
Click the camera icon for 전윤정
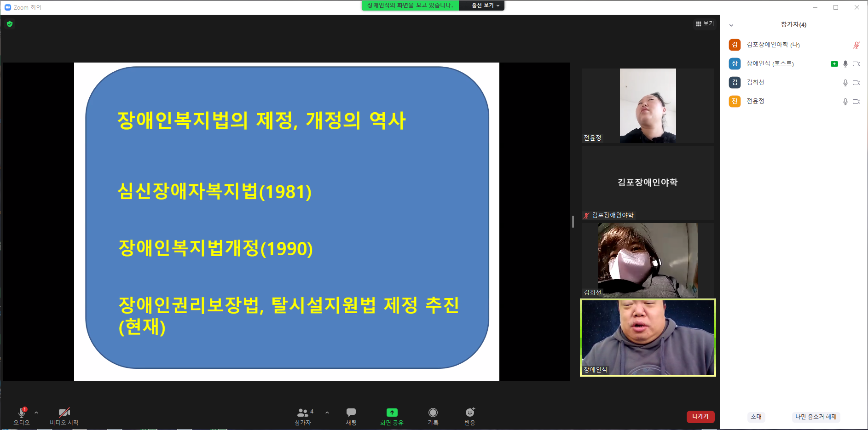(856, 102)
